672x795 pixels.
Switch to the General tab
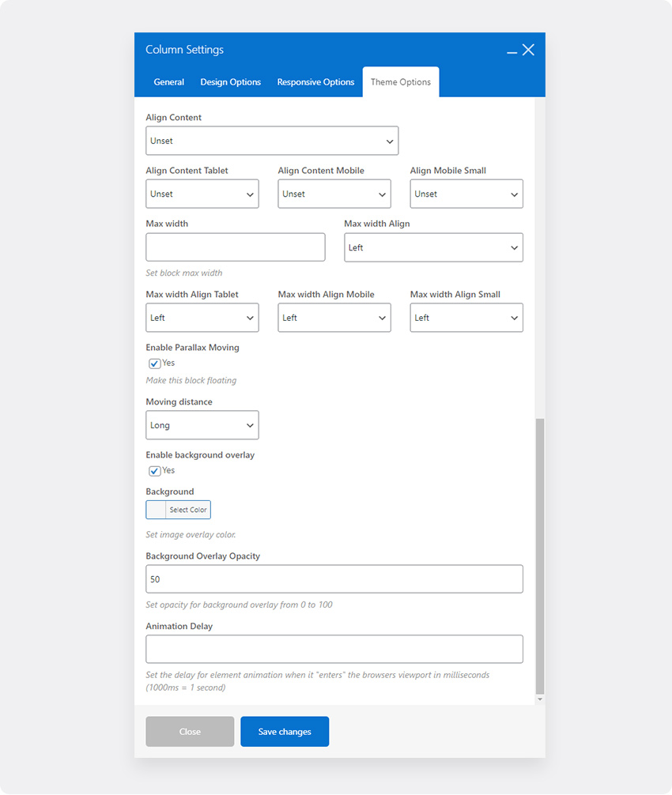169,81
